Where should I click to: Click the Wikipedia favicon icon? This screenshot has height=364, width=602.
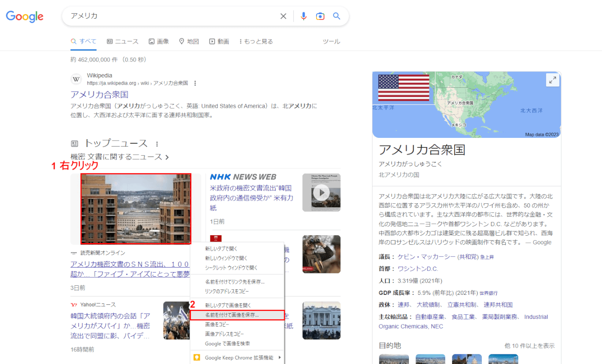click(x=76, y=79)
